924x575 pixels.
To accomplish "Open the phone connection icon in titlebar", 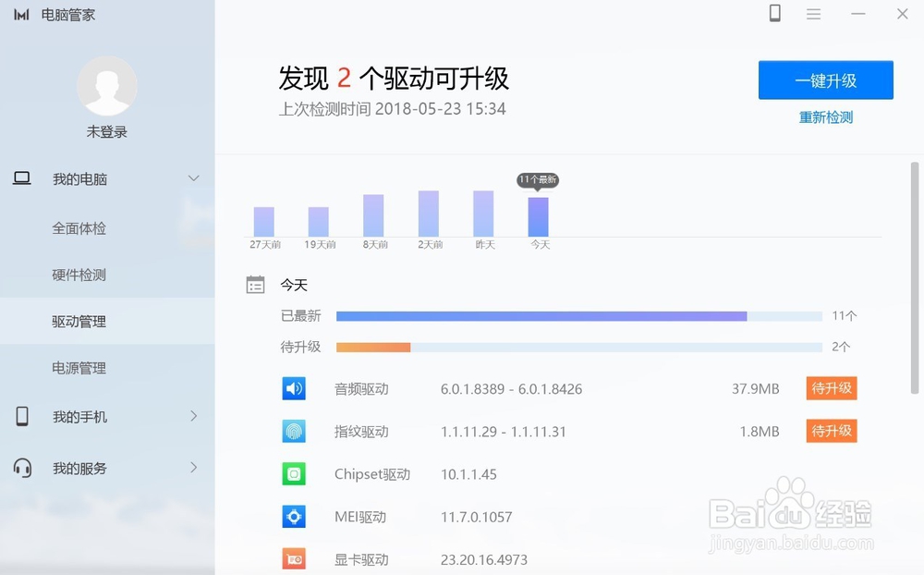I will 774,14.
